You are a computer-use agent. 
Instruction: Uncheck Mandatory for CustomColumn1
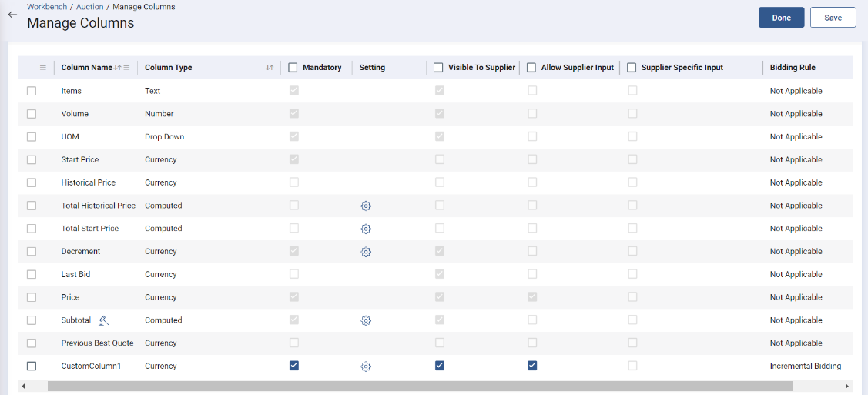point(293,366)
